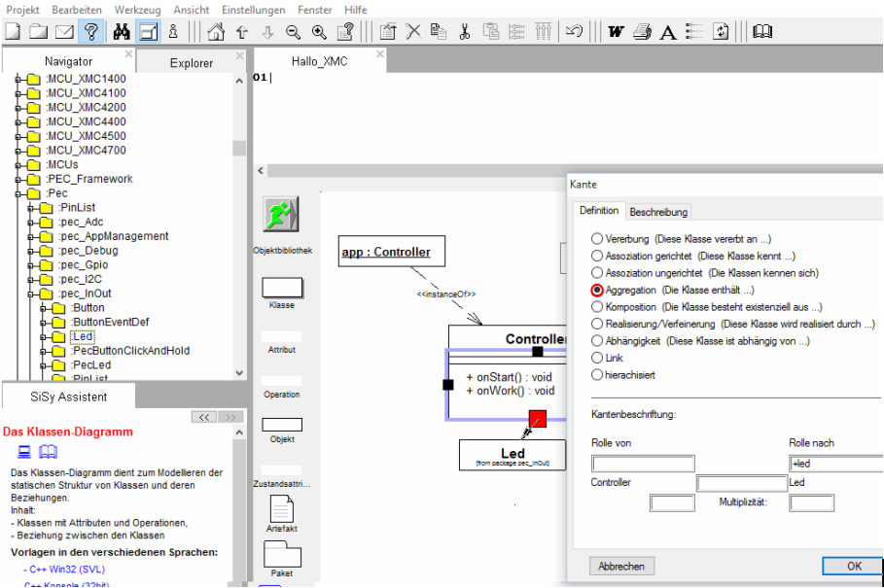Switch to the Beschreibung tab

[658, 212]
